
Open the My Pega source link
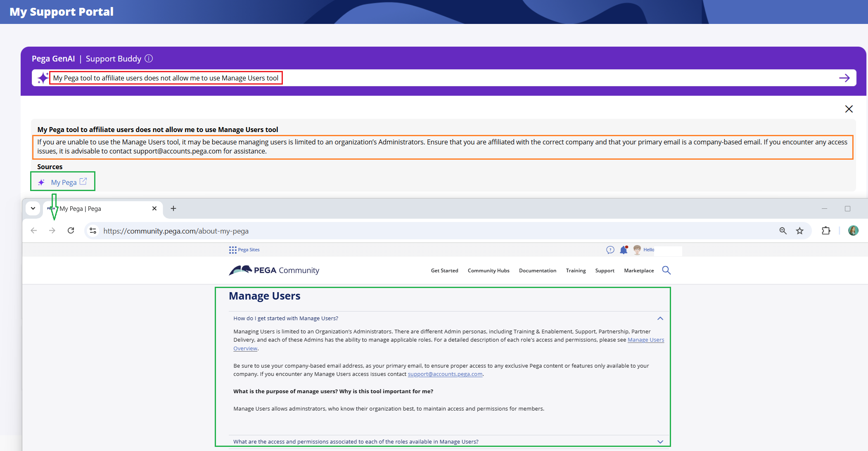(64, 182)
